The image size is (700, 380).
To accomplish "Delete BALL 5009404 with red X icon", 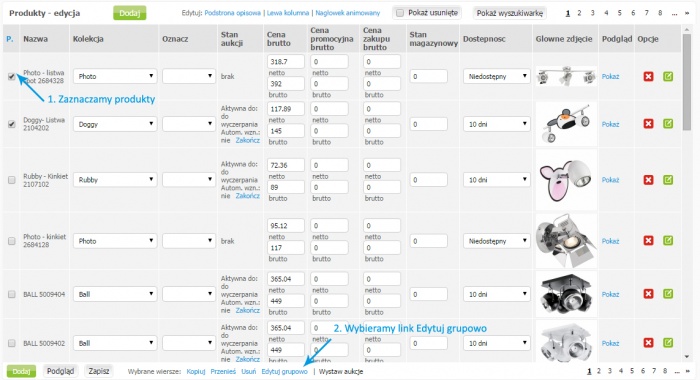I will 648,294.
